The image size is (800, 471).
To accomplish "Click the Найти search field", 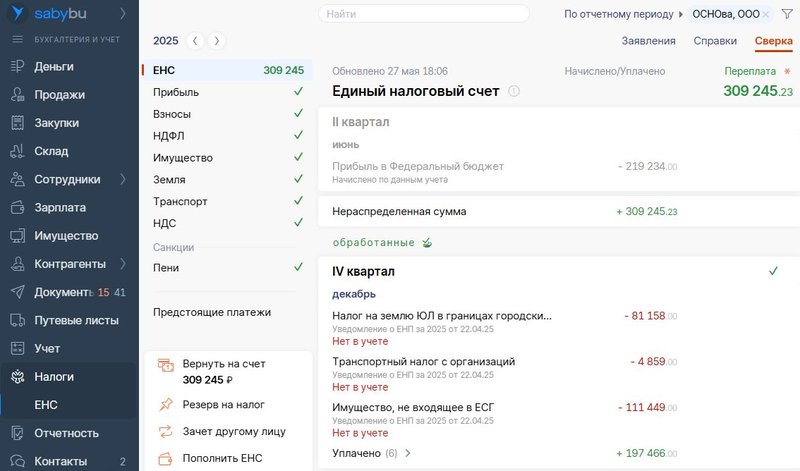I will (x=424, y=14).
